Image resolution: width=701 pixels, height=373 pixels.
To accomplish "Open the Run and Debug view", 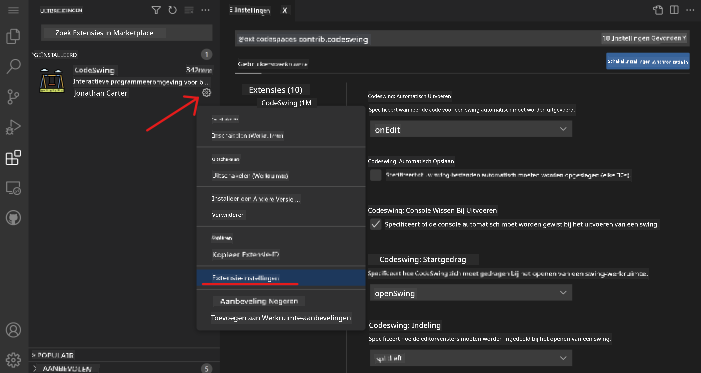I will [x=13, y=127].
